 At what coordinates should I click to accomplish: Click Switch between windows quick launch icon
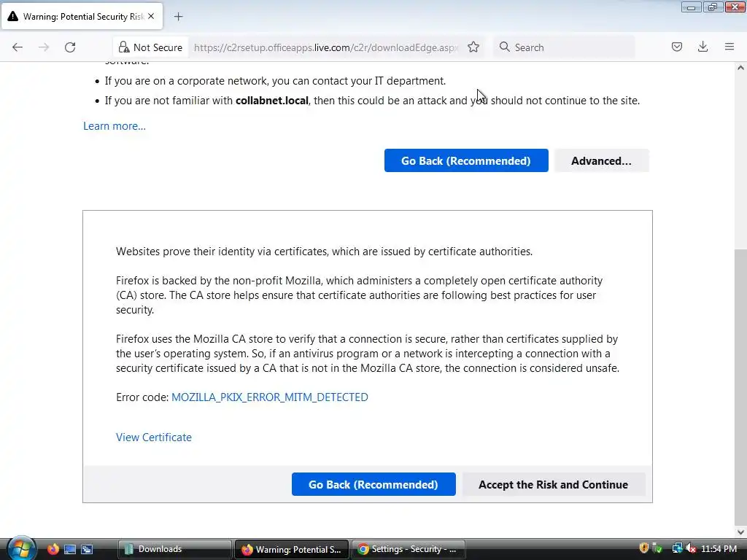(87, 549)
